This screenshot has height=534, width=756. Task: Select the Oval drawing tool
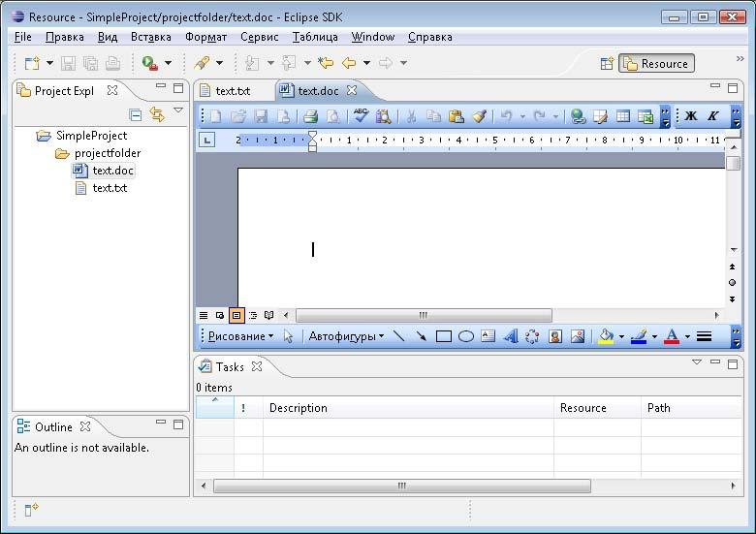(x=466, y=336)
